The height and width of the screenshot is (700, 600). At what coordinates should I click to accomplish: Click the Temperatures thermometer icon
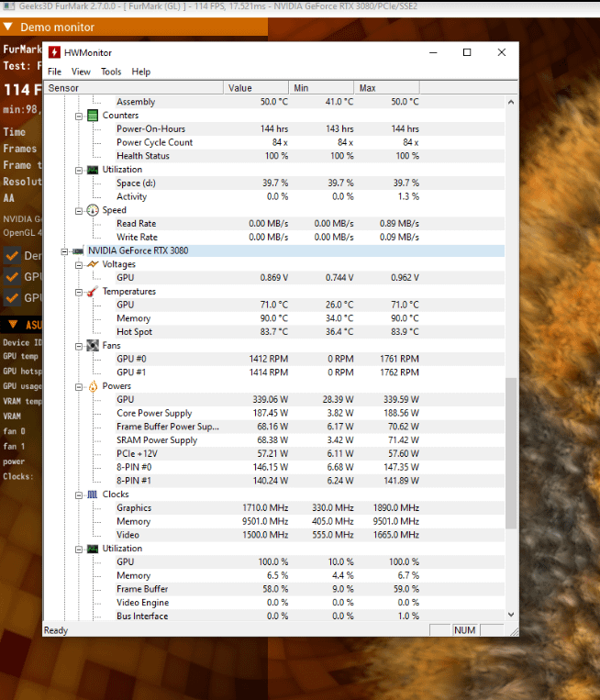(x=93, y=292)
